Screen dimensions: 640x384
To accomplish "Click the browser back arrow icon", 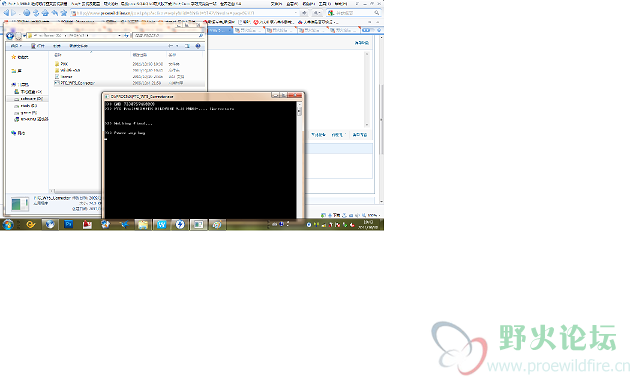I will [x=6, y=13].
